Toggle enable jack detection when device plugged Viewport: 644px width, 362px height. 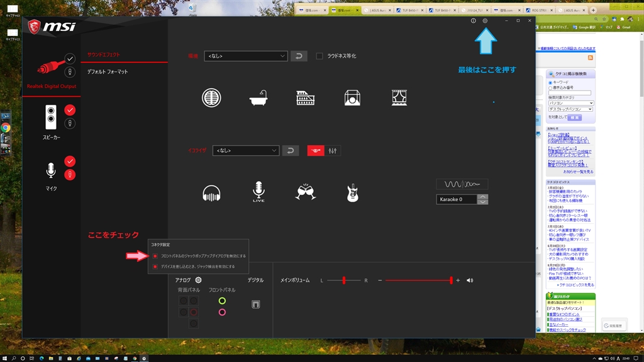[x=155, y=266]
